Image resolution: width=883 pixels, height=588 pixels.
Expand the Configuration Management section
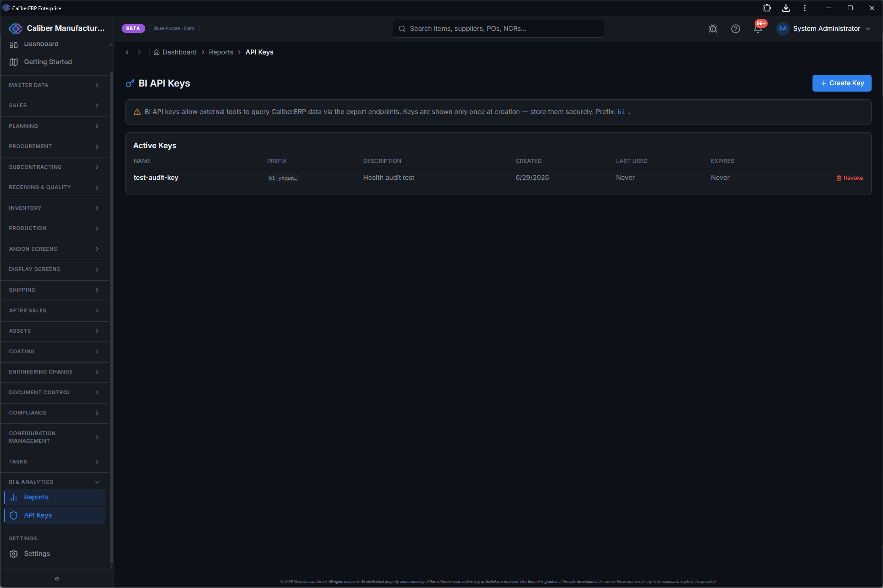[x=55, y=437]
